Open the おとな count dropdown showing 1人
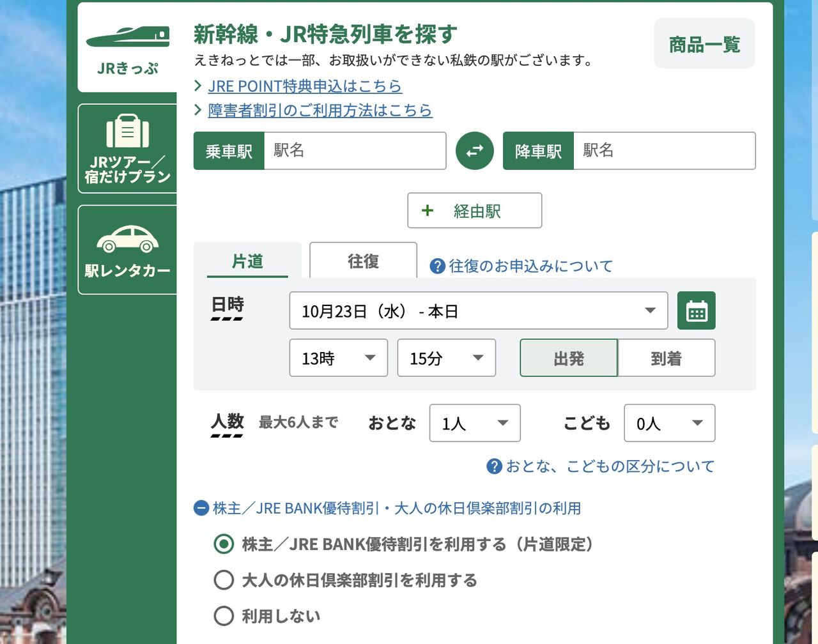This screenshot has width=818, height=644. point(475,423)
